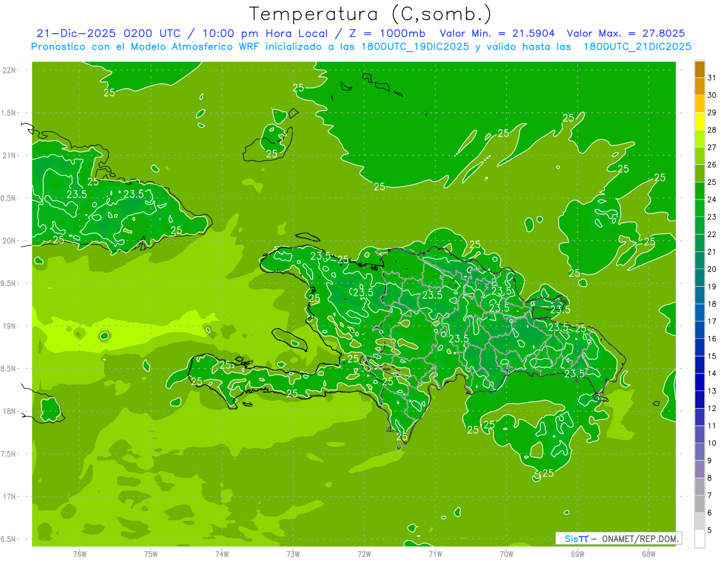
Task: Click the '70W' longitude axis label
Action: [x=506, y=554]
